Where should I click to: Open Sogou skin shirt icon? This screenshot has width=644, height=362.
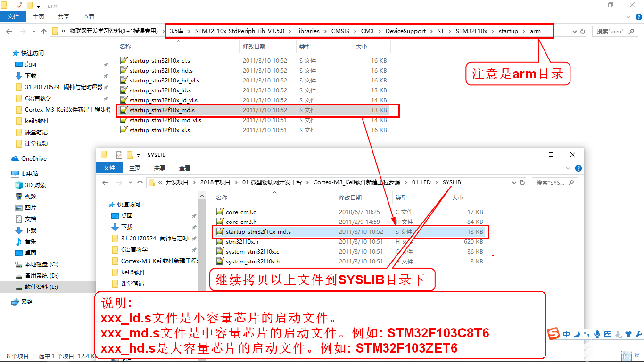tap(628, 334)
